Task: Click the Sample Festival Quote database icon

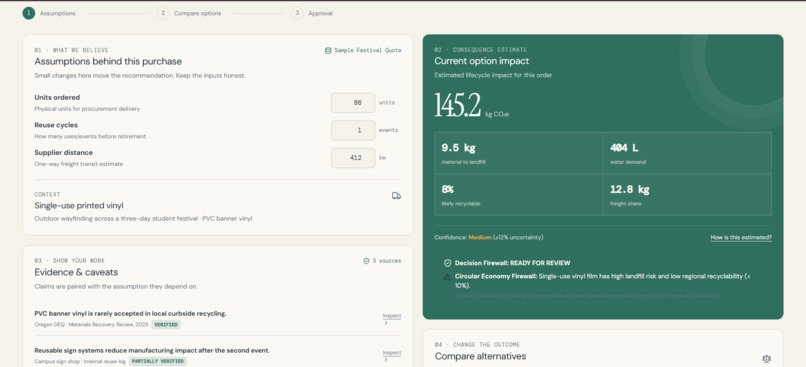Action: [x=328, y=50]
